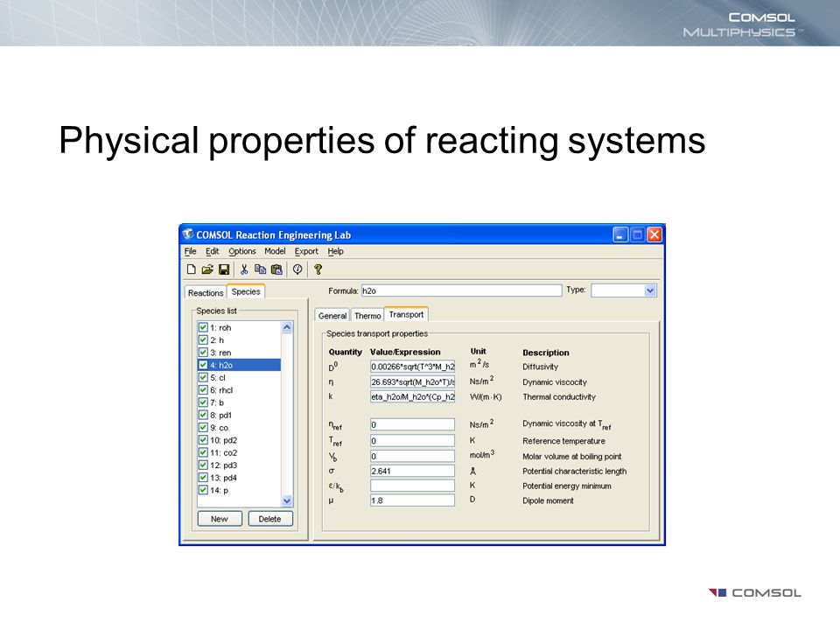Open the Export menu

306,251
